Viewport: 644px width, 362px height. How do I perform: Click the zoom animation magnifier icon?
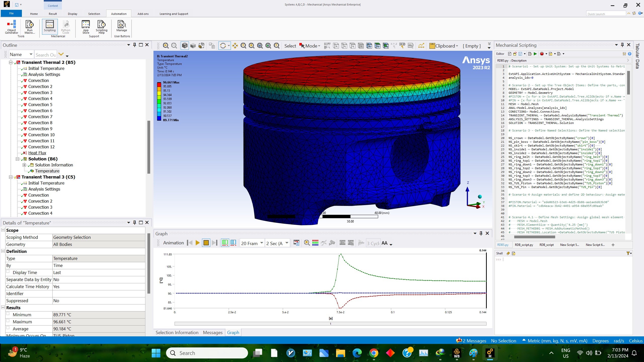307,243
